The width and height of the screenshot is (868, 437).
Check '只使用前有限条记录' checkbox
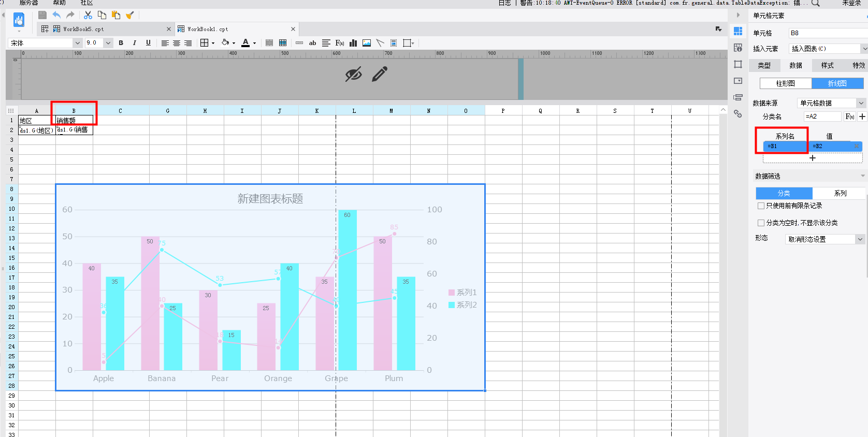tap(761, 206)
